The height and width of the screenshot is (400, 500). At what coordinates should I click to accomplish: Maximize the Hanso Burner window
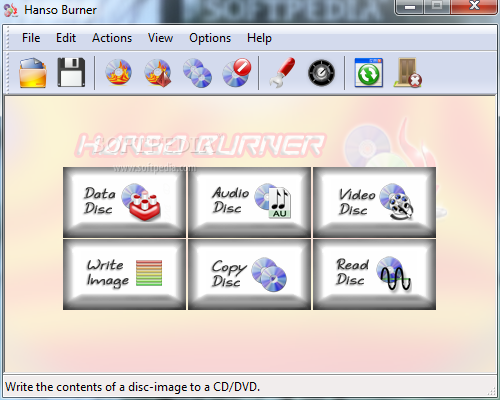[x=437, y=6]
